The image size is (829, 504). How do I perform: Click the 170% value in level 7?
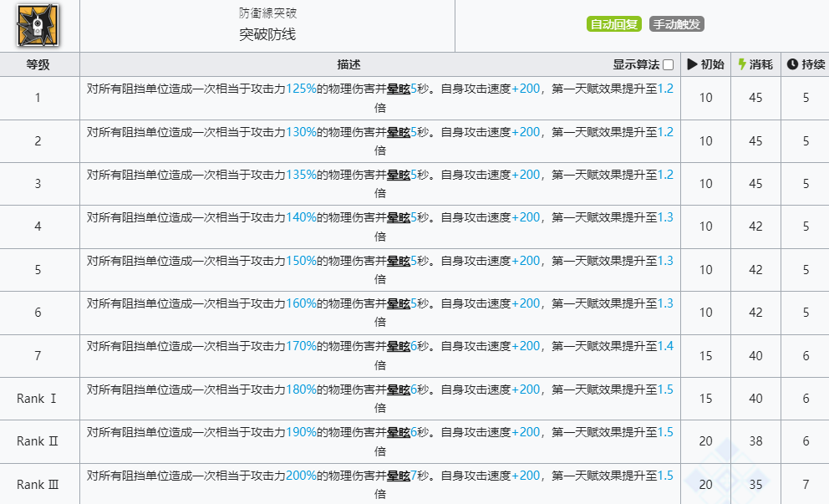click(302, 346)
